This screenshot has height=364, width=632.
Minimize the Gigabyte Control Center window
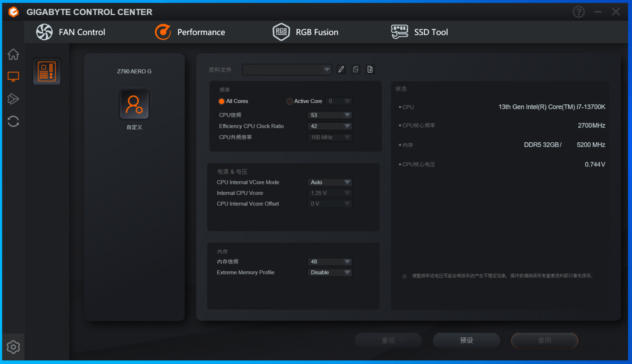tap(598, 12)
